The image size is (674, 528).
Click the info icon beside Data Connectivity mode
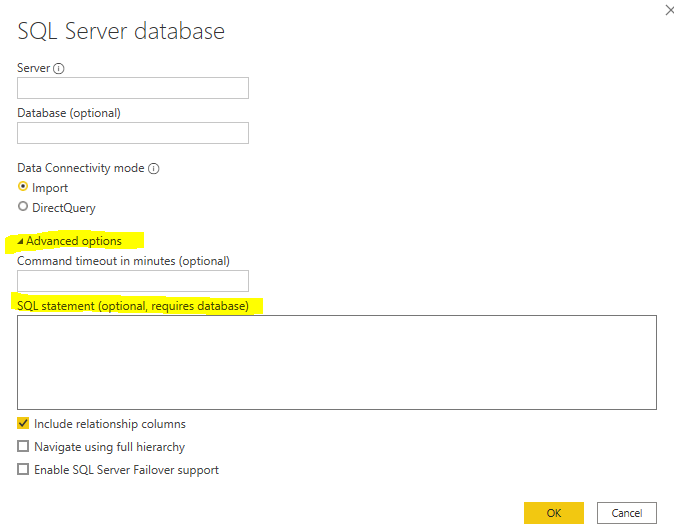point(153,169)
